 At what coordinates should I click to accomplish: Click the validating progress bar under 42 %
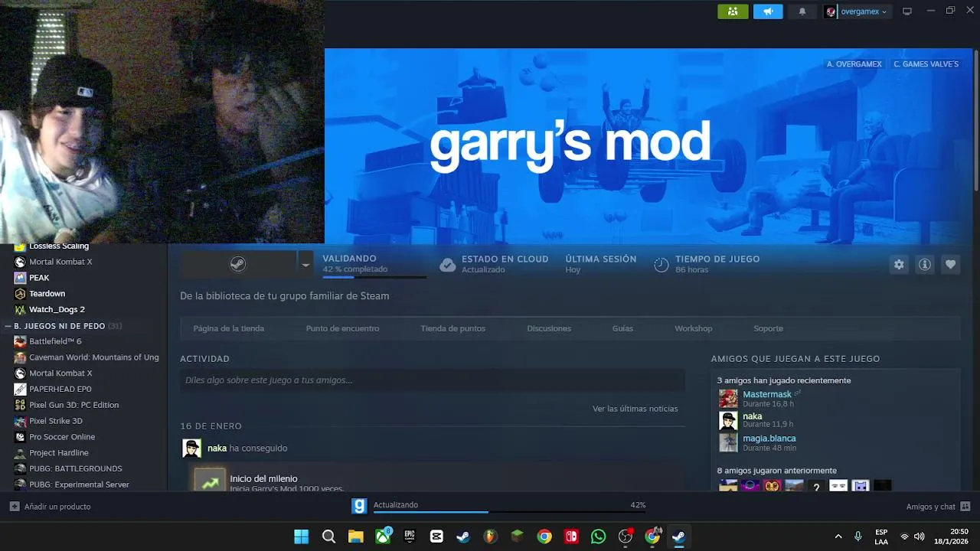click(375, 277)
